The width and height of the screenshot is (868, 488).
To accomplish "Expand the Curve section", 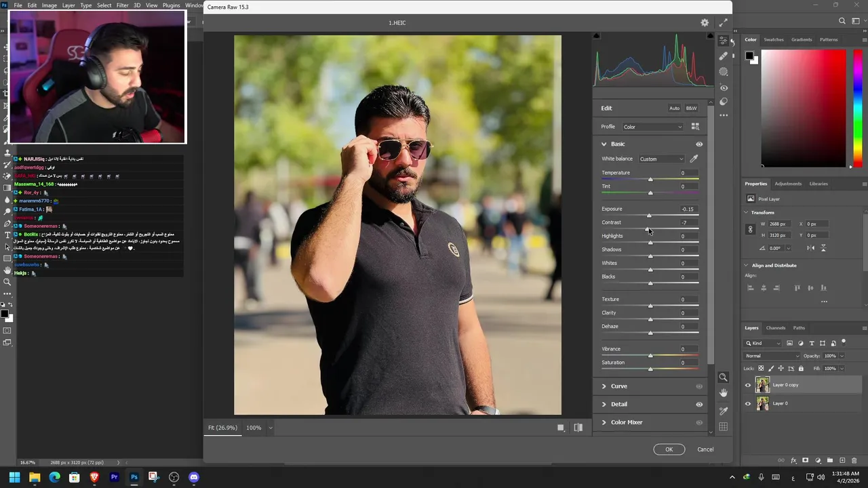I will 604,386.
